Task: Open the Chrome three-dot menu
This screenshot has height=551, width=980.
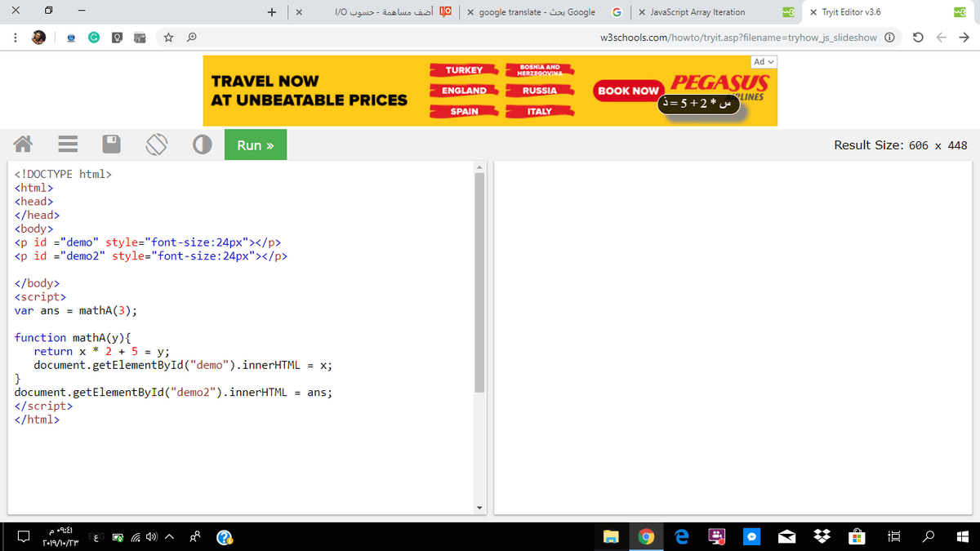Action: click(14, 38)
